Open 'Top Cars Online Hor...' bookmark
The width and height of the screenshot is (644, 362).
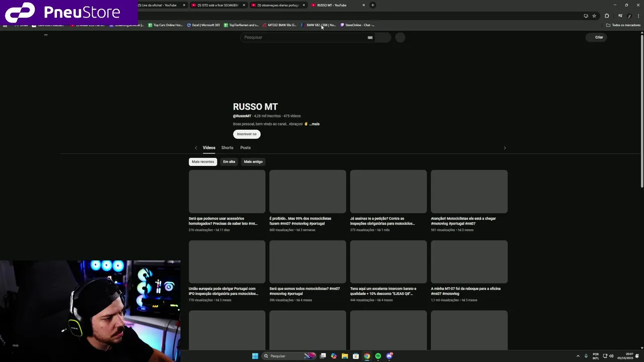[x=166, y=25]
